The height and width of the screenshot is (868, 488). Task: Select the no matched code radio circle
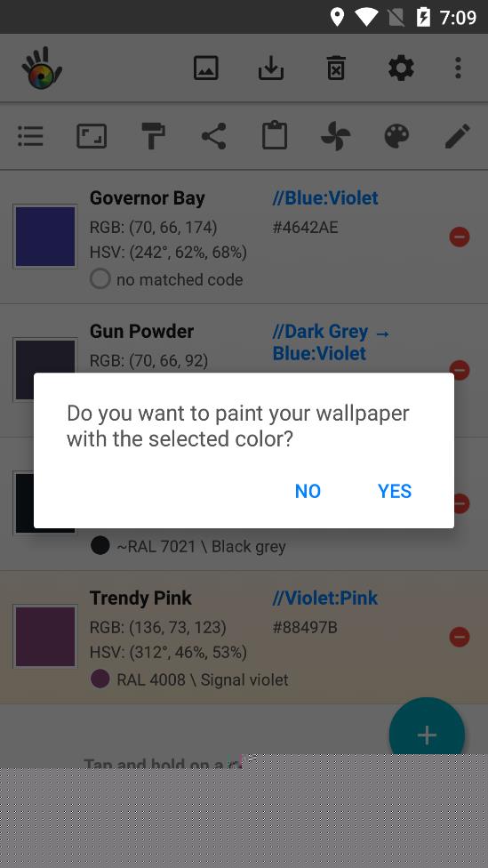point(100,278)
